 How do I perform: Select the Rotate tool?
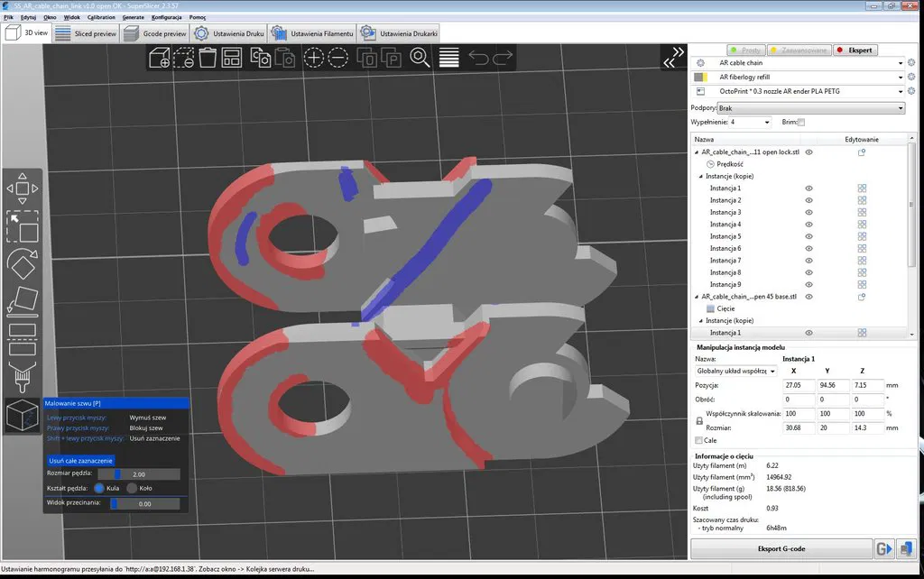(x=23, y=264)
